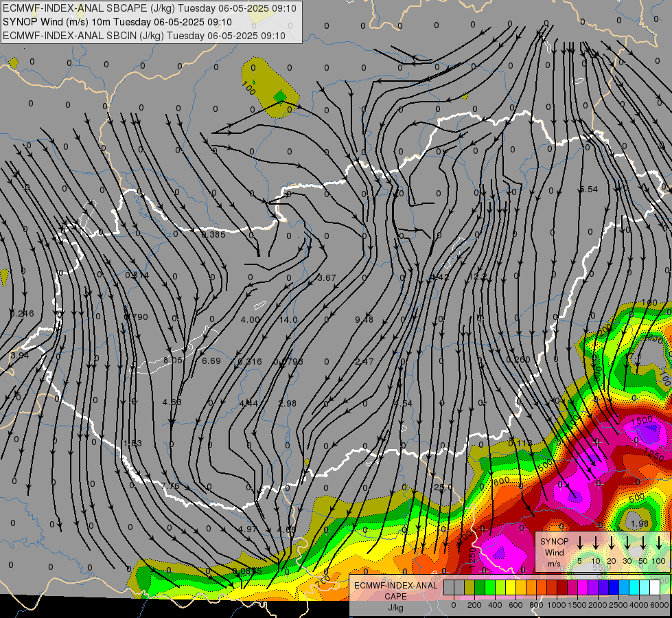Screen dimensions: 672x618
Task: Click the 0.260 value on the map
Action: [x=518, y=359]
